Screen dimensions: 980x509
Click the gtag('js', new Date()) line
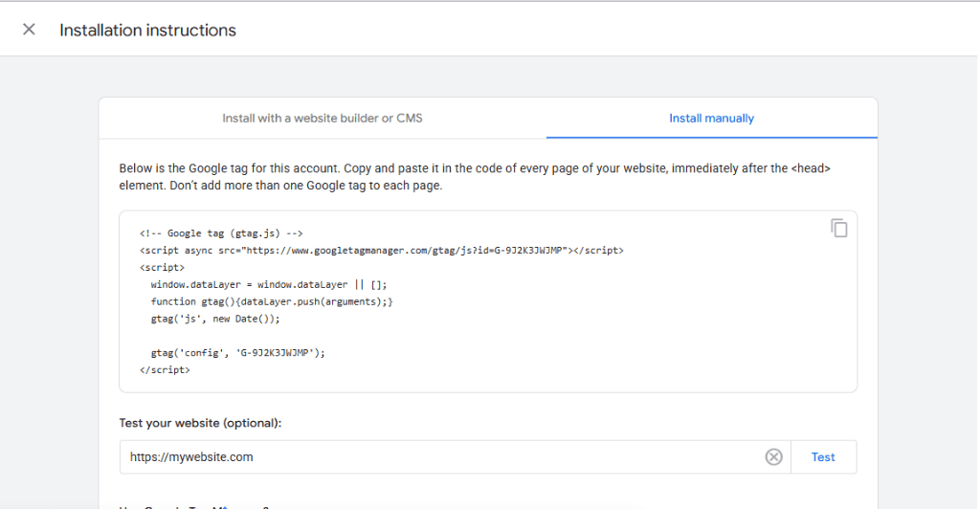coord(215,319)
